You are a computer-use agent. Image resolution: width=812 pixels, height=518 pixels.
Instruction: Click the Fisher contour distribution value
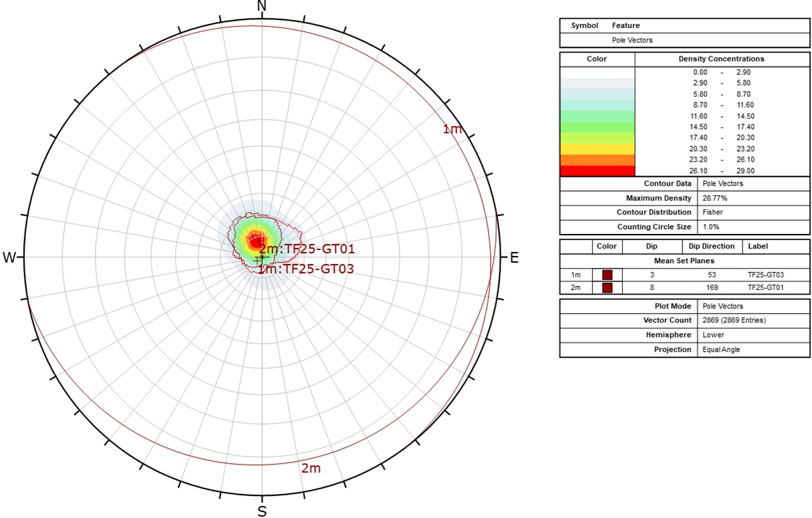click(712, 213)
